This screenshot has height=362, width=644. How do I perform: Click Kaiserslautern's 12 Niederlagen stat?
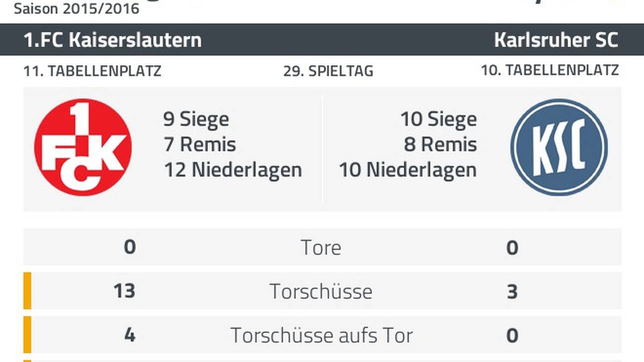pos(233,170)
